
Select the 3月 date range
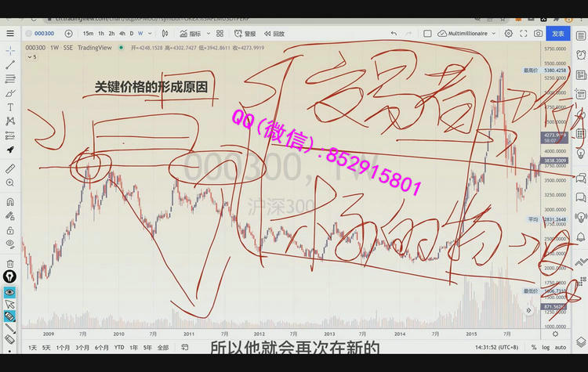coord(82,347)
